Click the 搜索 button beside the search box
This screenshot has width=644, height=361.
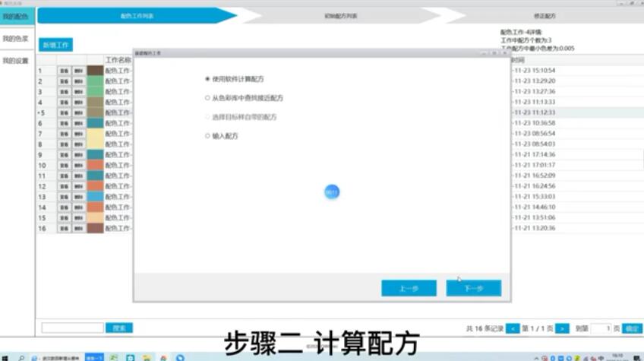(119, 328)
